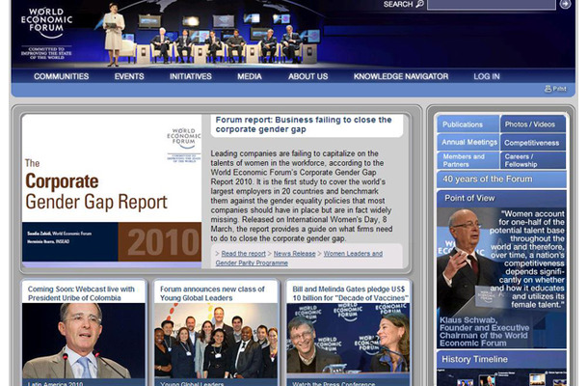Open the History Timeline section
The width and height of the screenshot is (588, 386).
501,359
